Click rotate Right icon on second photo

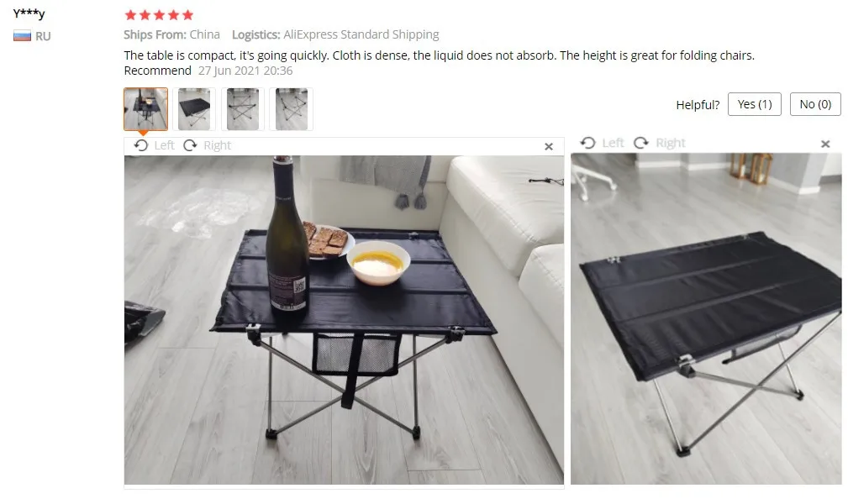[x=641, y=143]
